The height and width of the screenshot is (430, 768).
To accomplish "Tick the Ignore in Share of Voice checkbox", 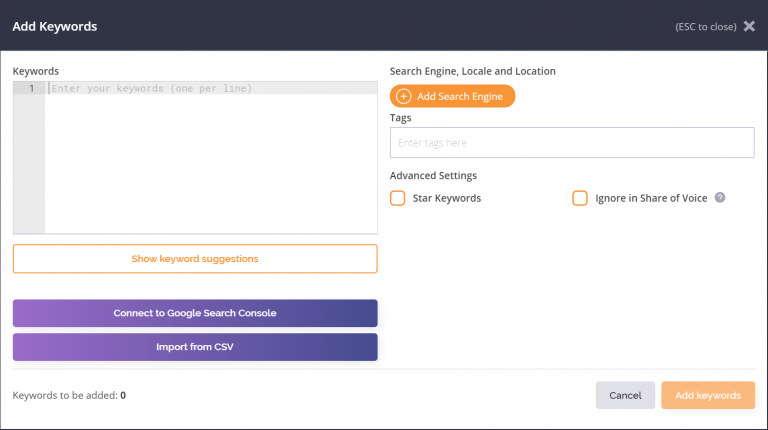I will point(579,198).
